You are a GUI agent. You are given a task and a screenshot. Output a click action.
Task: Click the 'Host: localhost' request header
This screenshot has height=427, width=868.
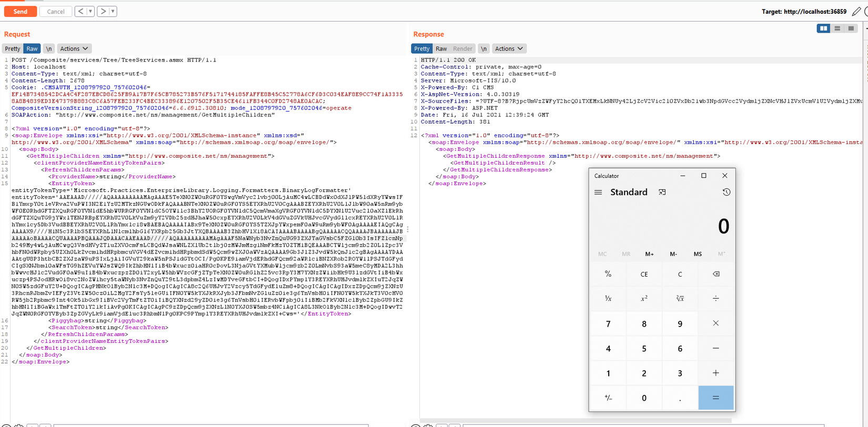point(39,67)
